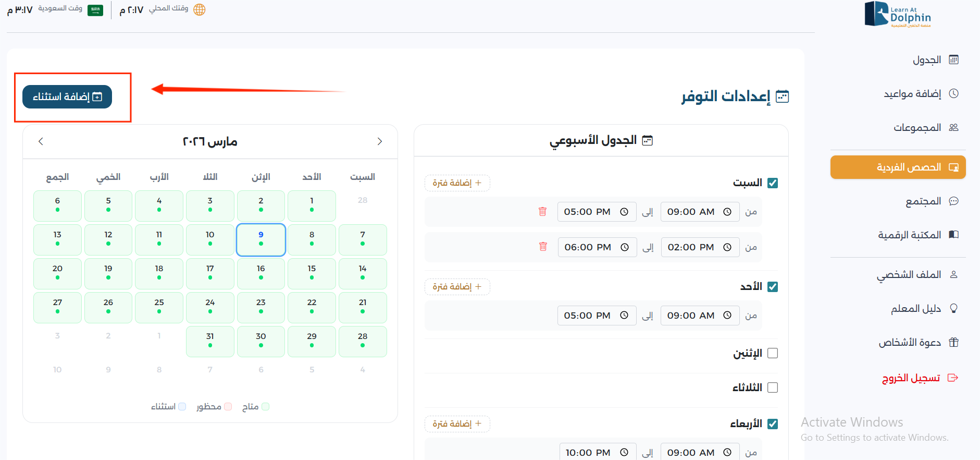980x460 pixels.
Task: Click the globe local time icon
Action: tap(199, 9)
